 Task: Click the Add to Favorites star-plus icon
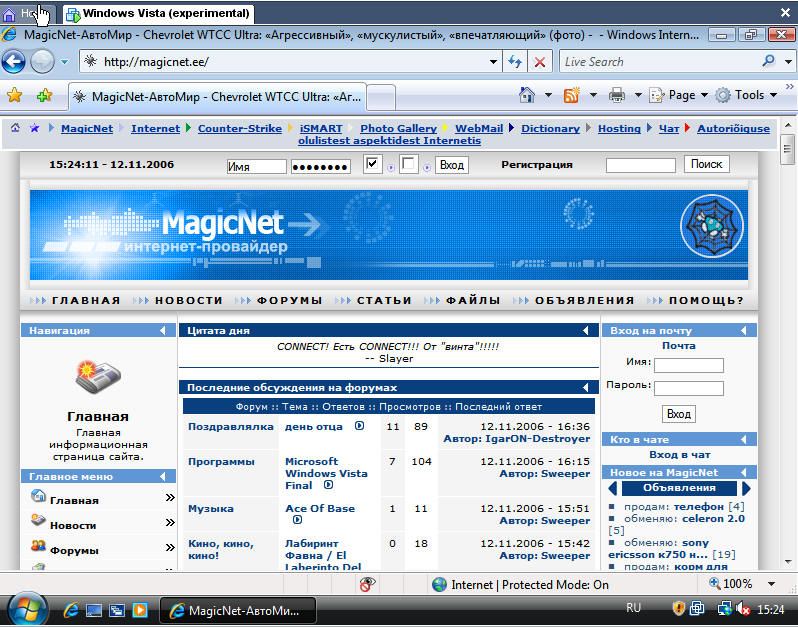pyautogui.click(x=44, y=95)
